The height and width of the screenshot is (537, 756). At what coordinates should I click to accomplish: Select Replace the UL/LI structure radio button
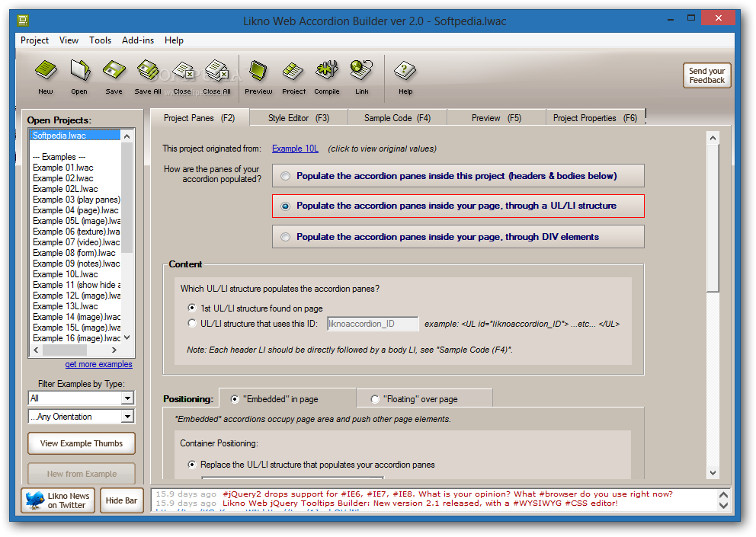pos(192,465)
